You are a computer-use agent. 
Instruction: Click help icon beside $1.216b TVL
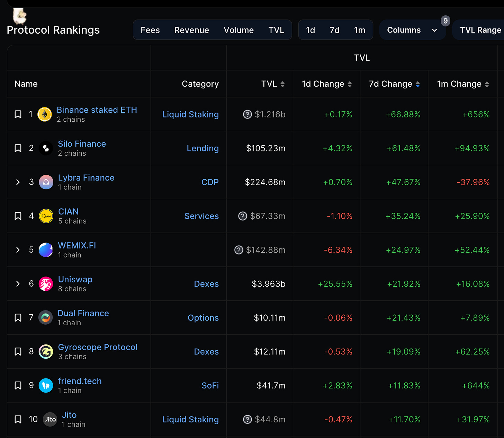(x=247, y=114)
